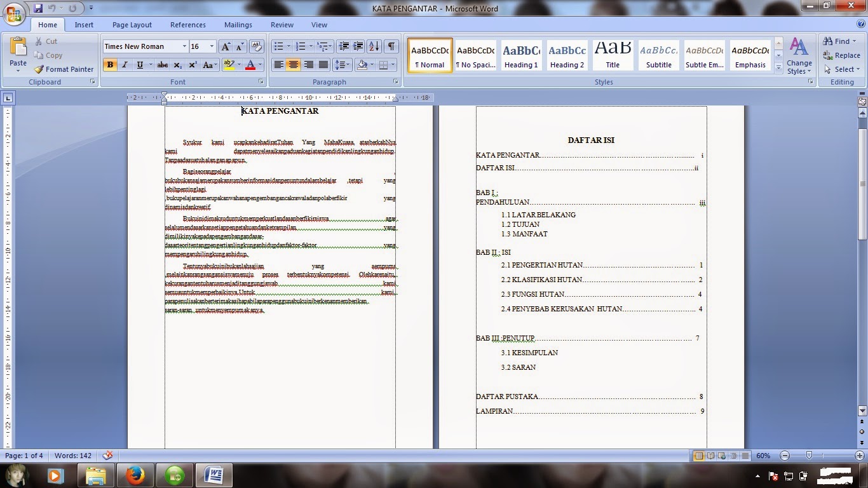This screenshot has width=868, height=488.
Task: Activate the Format Painter
Action: (64, 69)
